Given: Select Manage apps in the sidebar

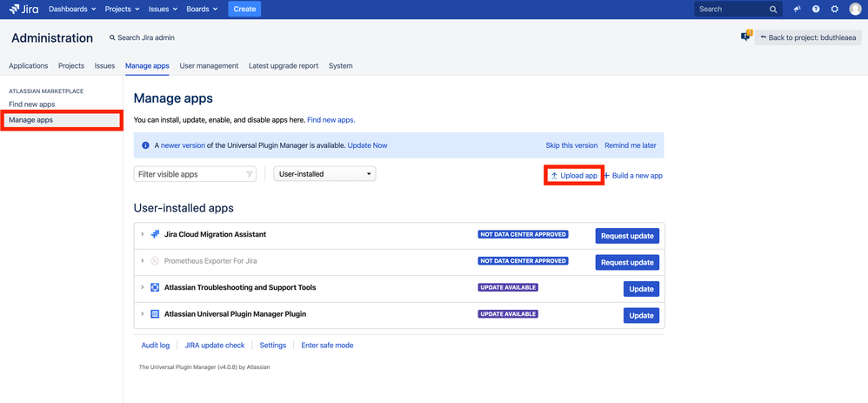Looking at the screenshot, I should pos(61,120).
